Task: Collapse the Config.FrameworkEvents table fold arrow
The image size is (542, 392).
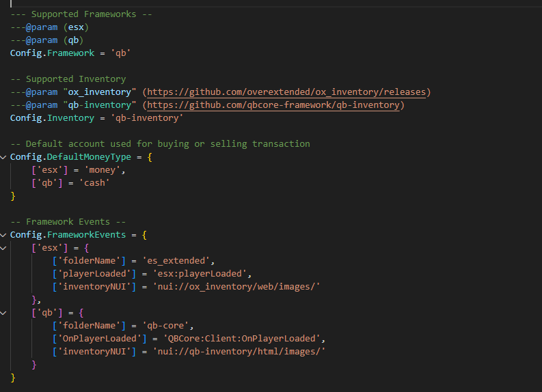Action: [3, 235]
